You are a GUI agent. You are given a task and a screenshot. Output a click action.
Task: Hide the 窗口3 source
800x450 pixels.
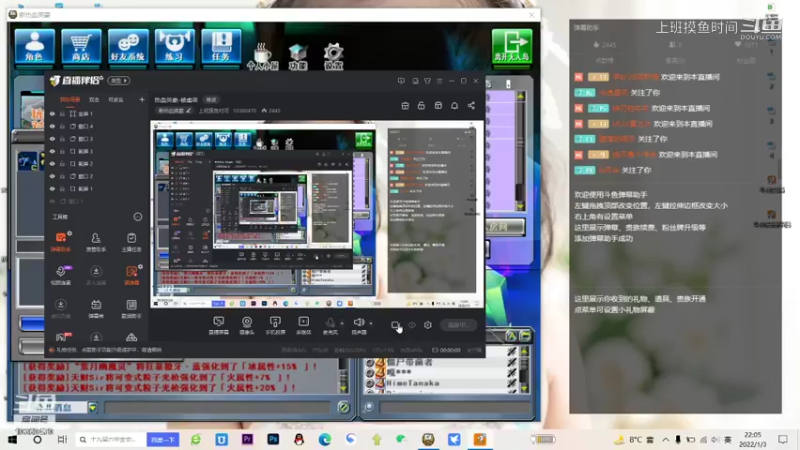coord(52,139)
